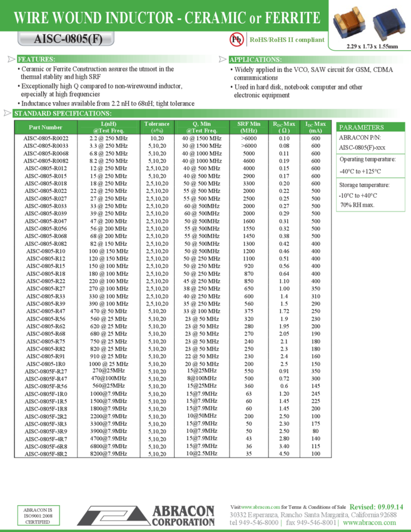The width and height of the screenshot is (411, 532).
Task: Select part number AISC-0805-R62
Action: [46, 326]
